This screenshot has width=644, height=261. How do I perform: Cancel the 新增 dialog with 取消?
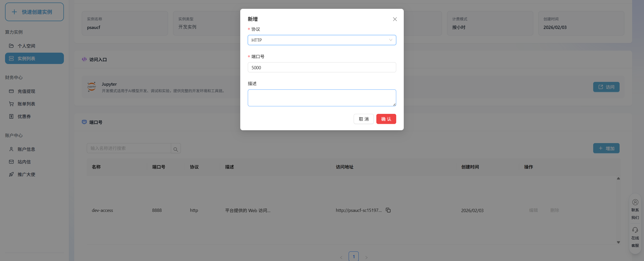364,119
